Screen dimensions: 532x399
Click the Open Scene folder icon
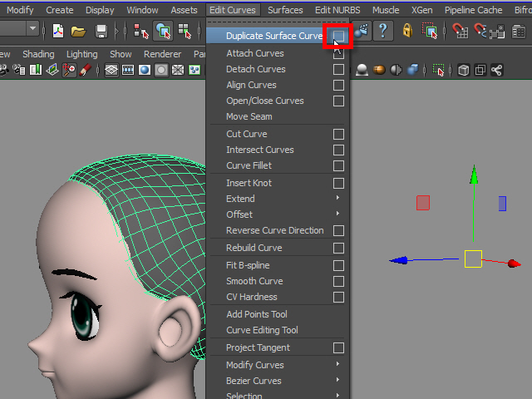(x=78, y=31)
